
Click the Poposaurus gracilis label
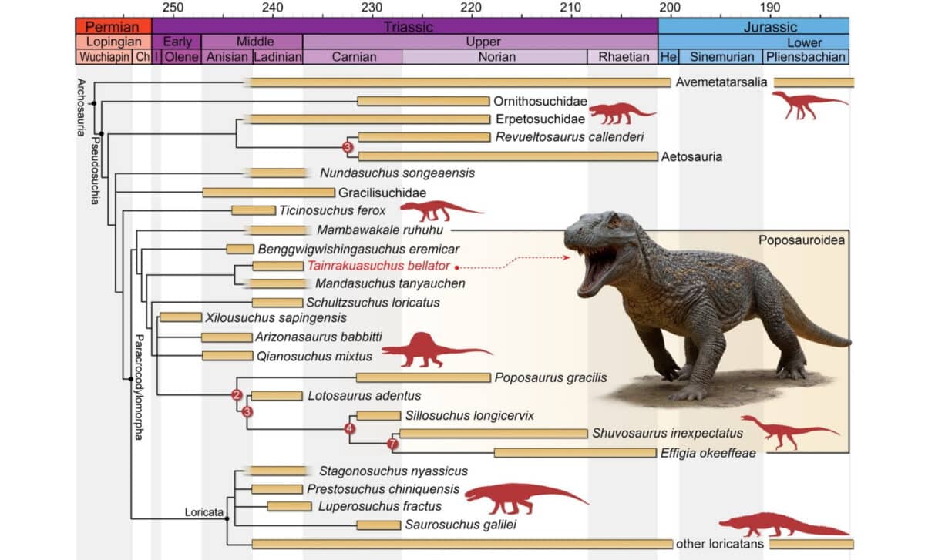552,377
